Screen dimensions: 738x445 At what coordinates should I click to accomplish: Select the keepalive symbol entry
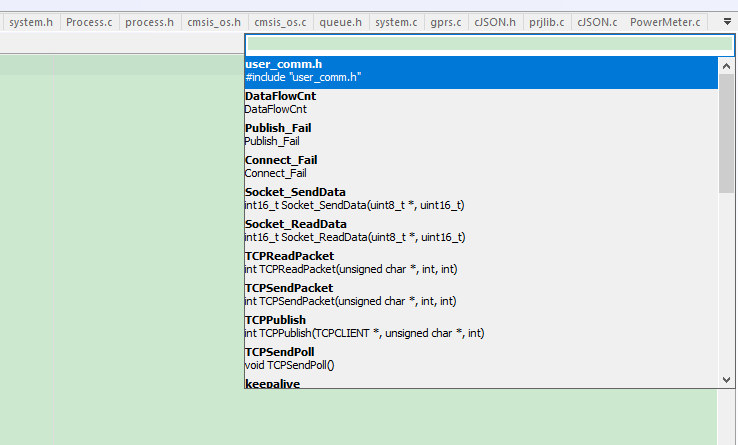[481, 383]
